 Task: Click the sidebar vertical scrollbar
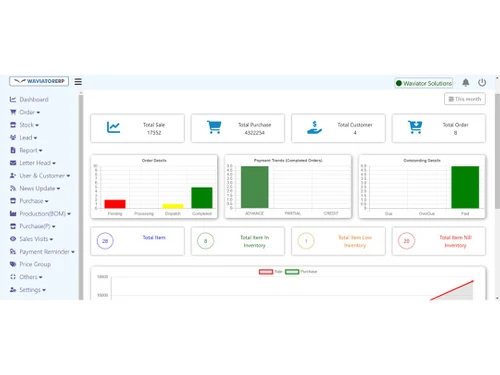click(81, 197)
